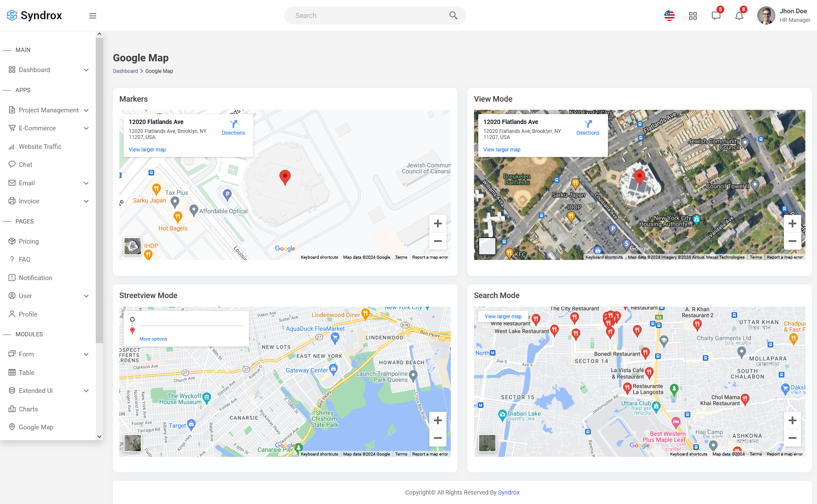Expand the Extended Ui chevron
Viewport: 817px width, 504px height.
click(x=86, y=391)
